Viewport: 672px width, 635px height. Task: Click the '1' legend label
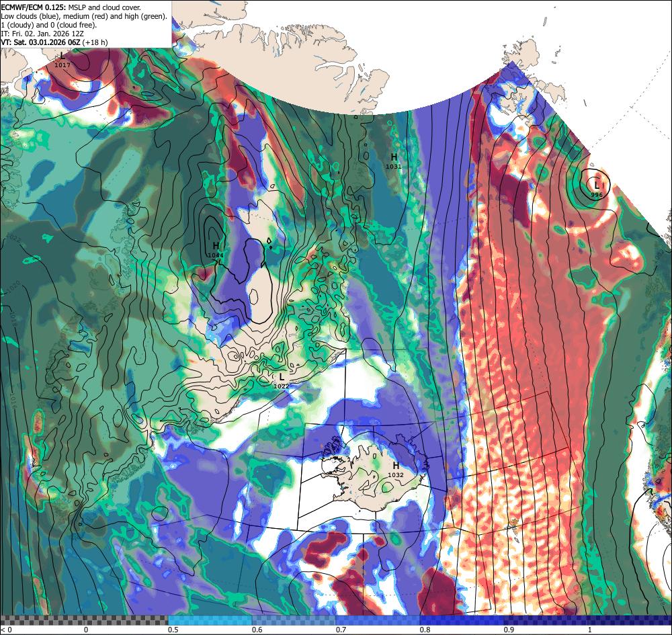(589, 630)
